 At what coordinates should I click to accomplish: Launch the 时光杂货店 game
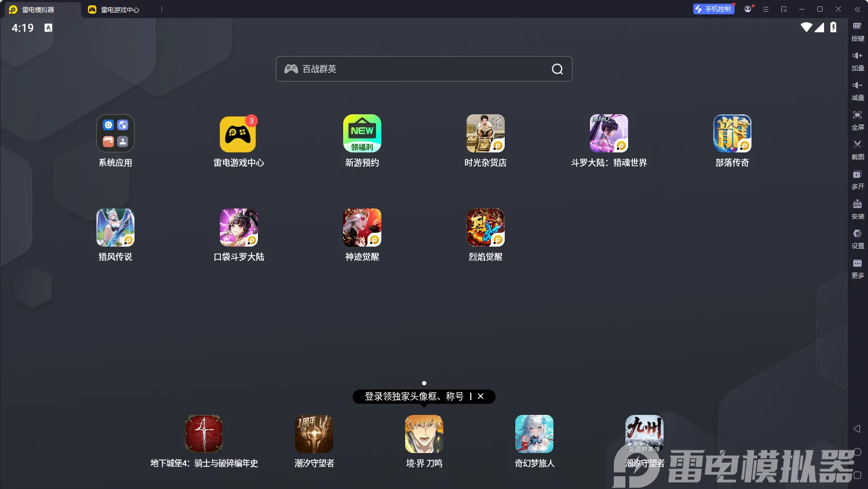tap(486, 133)
